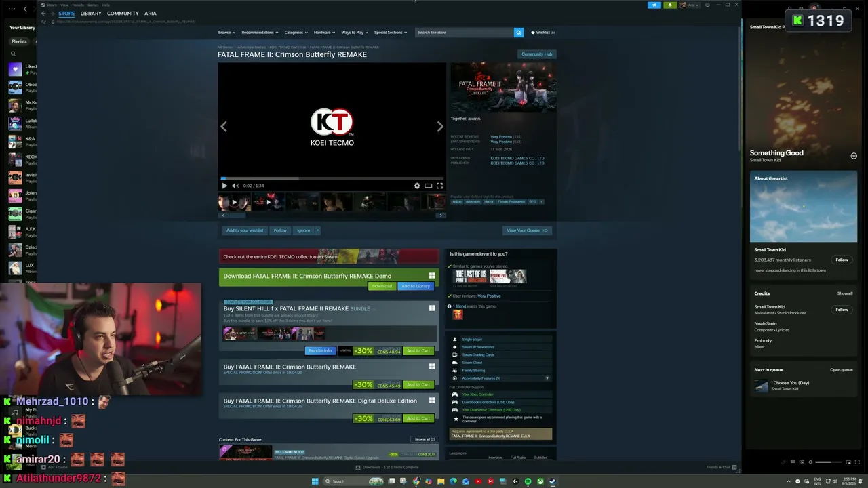
Task: Go back with Steam back arrow
Action: 43,14
